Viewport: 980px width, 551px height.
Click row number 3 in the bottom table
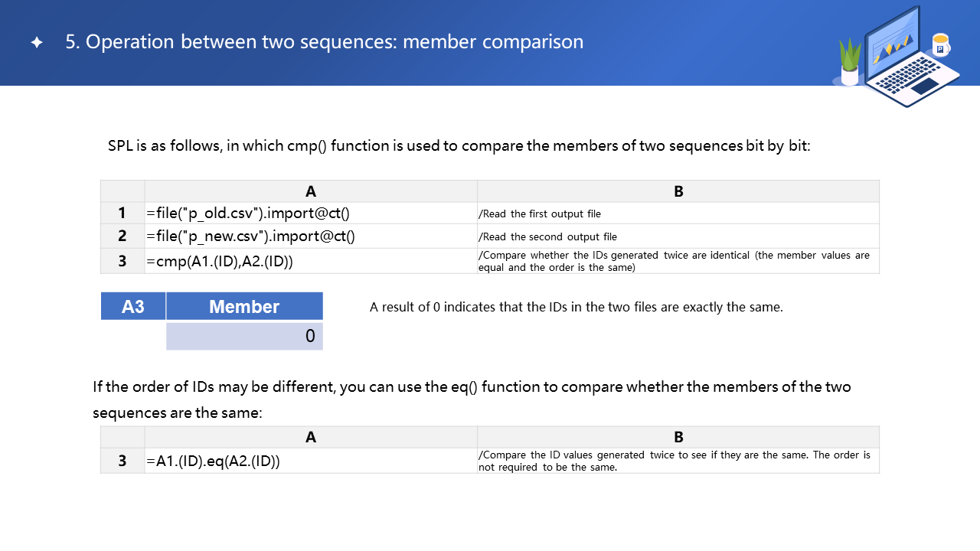[122, 461]
